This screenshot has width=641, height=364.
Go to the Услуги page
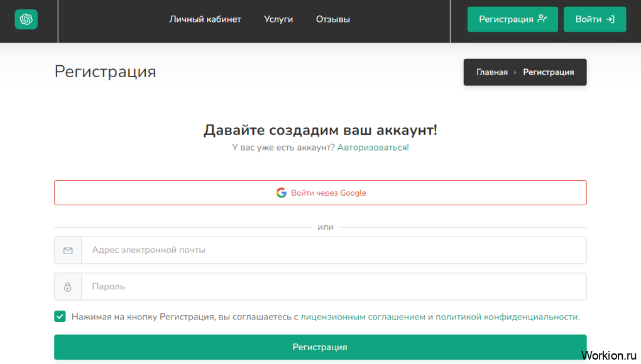pyautogui.click(x=278, y=19)
